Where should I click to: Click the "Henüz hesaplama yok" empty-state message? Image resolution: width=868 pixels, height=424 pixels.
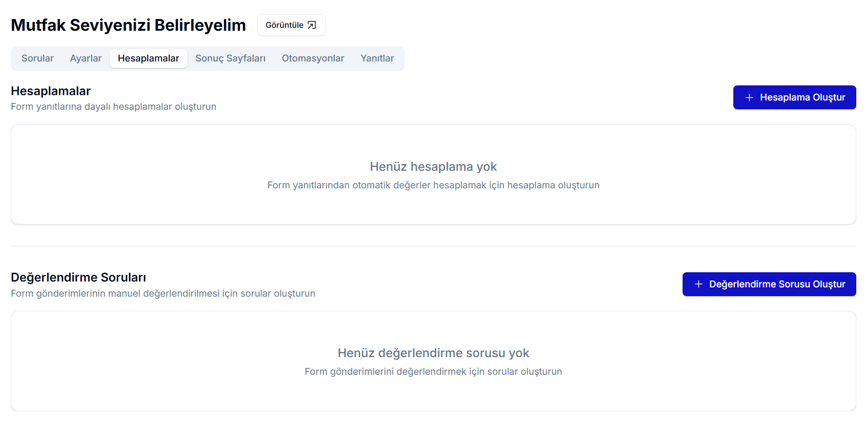433,166
